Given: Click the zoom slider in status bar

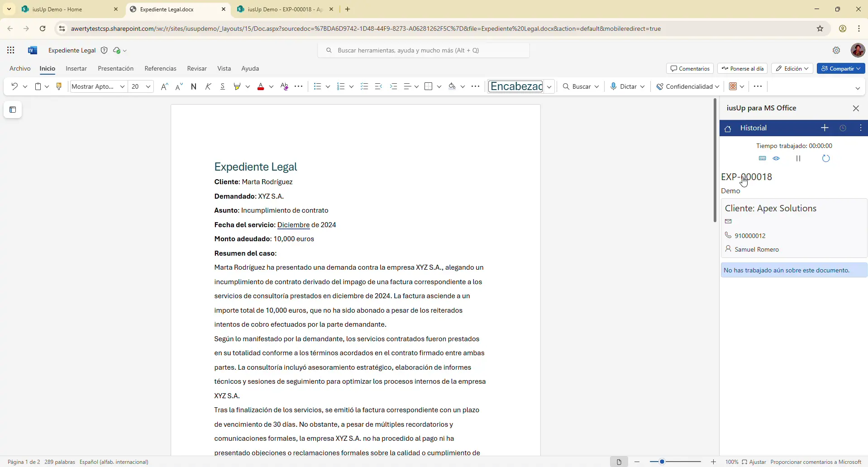Looking at the screenshot, I should [x=675, y=462].
